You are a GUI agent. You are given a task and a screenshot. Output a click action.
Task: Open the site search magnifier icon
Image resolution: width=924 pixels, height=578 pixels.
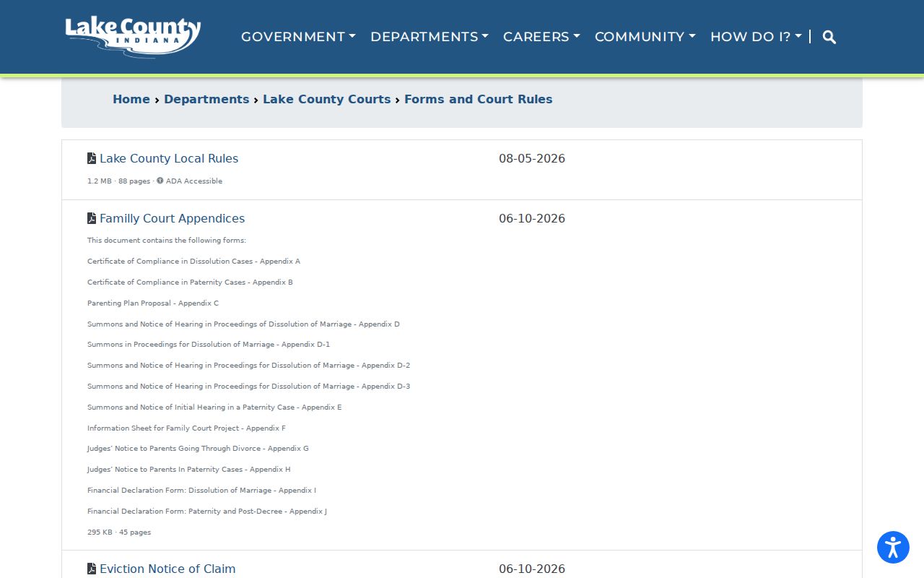tap(829, 37)
